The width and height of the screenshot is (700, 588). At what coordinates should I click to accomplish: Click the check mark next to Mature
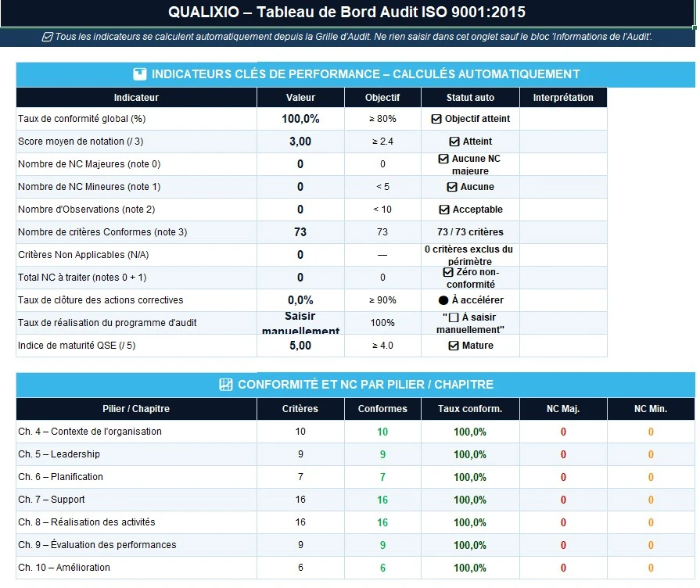454,346
